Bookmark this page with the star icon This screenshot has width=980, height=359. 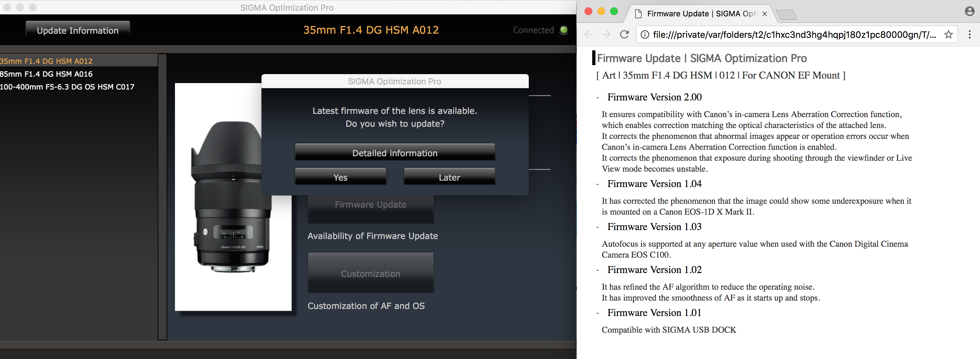point(948,35)
